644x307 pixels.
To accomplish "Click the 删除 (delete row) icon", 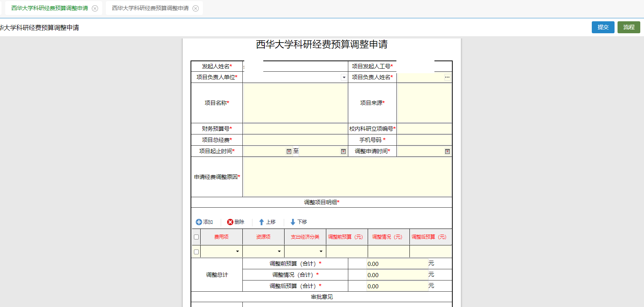I will 230,222.
